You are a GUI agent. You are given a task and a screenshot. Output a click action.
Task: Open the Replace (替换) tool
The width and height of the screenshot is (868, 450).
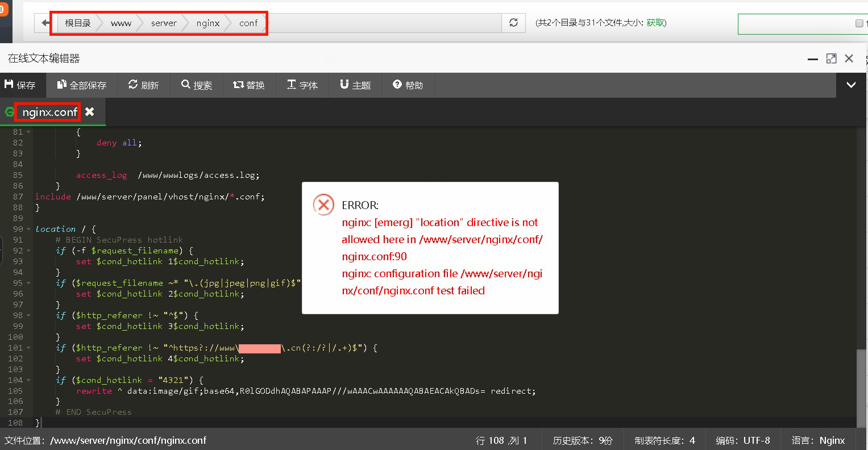249,85
